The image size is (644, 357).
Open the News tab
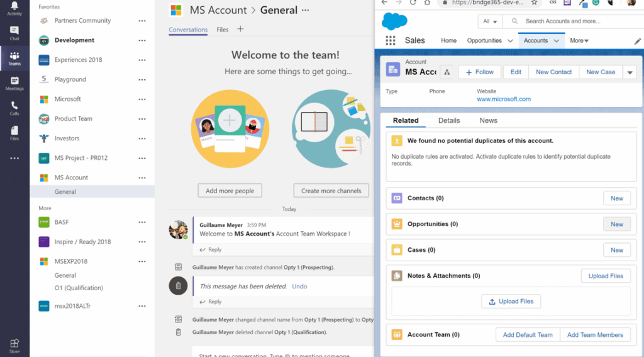tap(488, 120)
